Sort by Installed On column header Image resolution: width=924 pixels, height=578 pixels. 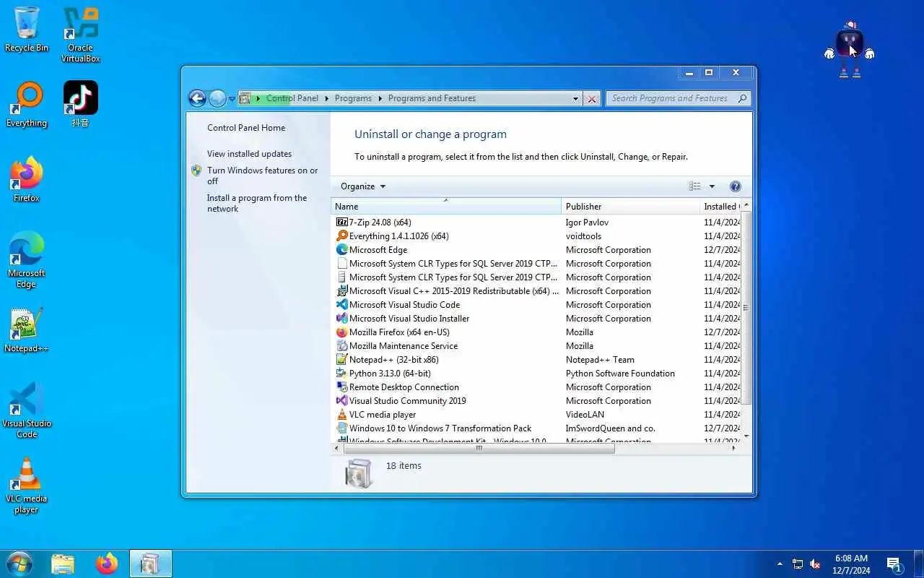[720, 207]
